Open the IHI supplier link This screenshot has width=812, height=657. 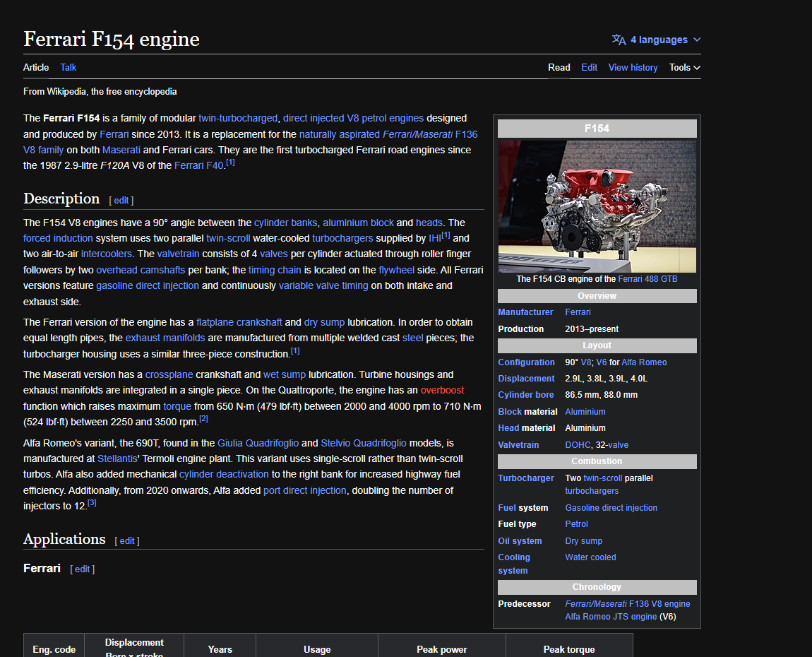[434, 238]
